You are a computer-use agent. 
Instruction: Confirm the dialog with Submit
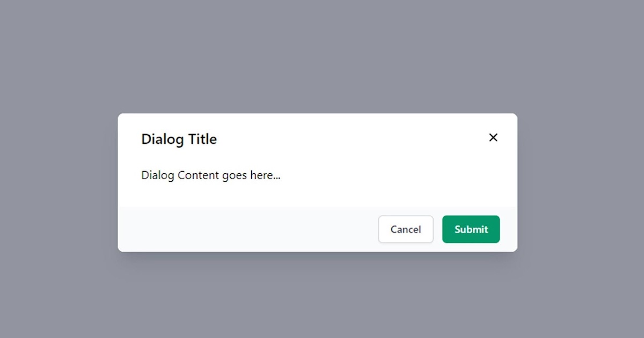coord(471,229)
